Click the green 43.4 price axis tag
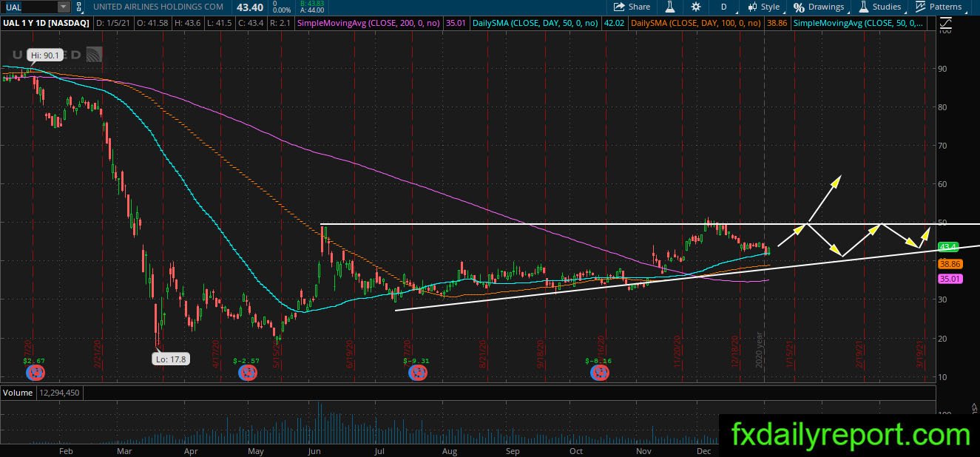This screenshot has height=457, width=980. tap(947, 246)
